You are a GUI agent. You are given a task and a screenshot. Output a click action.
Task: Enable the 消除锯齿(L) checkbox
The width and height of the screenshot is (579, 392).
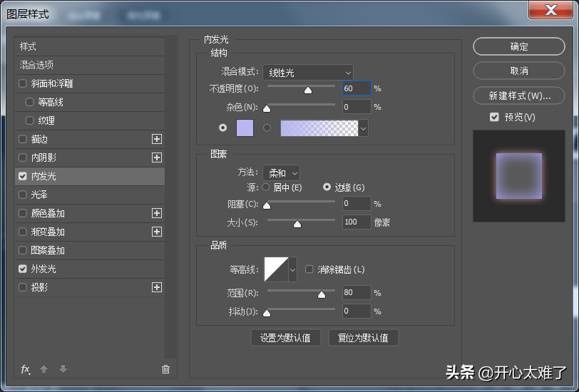[309, 269]
